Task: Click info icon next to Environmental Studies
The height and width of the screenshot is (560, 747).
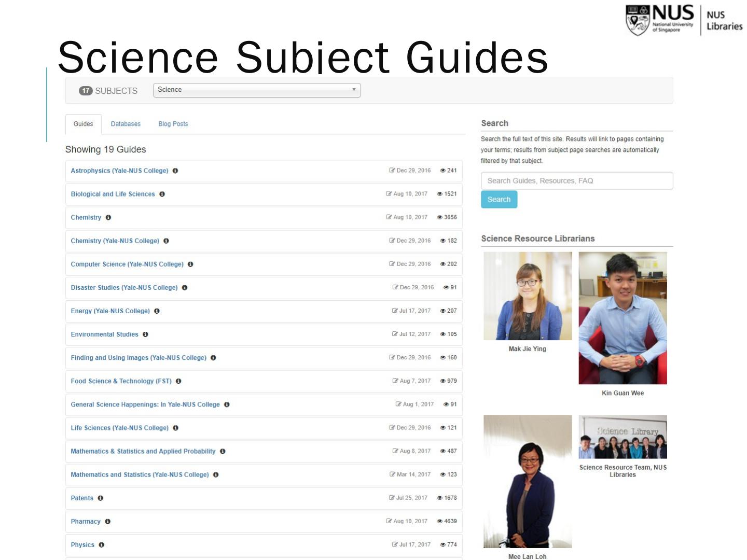Action: (x=145, y=334)
